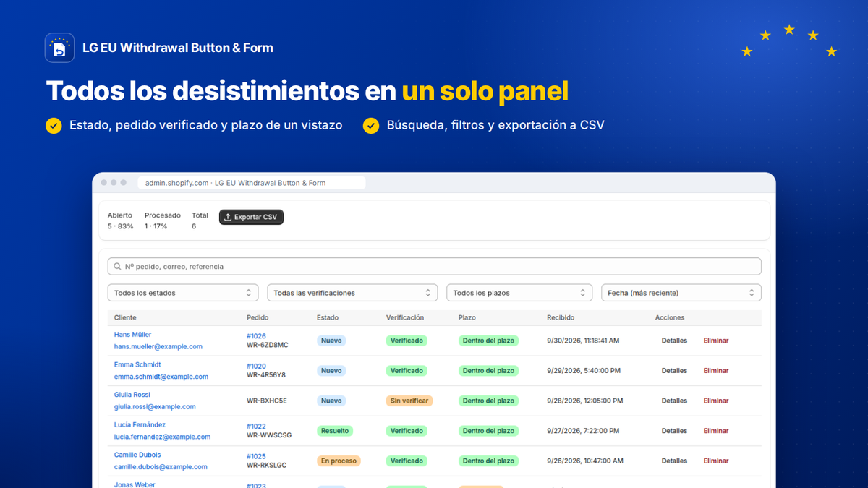Focus the Nº pedido, correo, referencia search field

434,267
